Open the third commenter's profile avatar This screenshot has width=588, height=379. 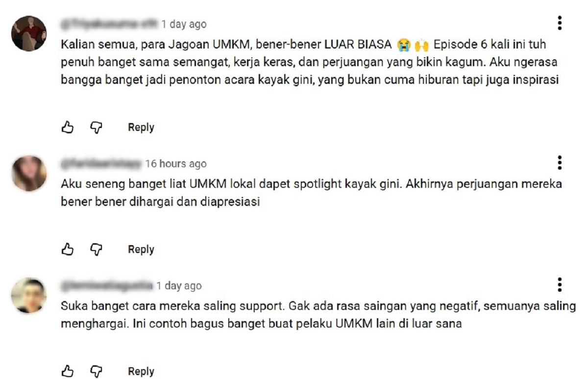click(29, 295)
